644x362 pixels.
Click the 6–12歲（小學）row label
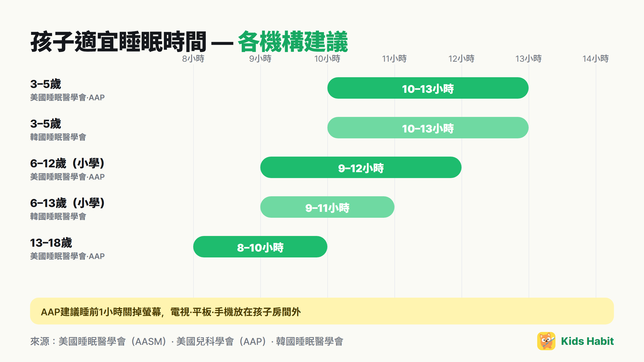pos(67,164)
